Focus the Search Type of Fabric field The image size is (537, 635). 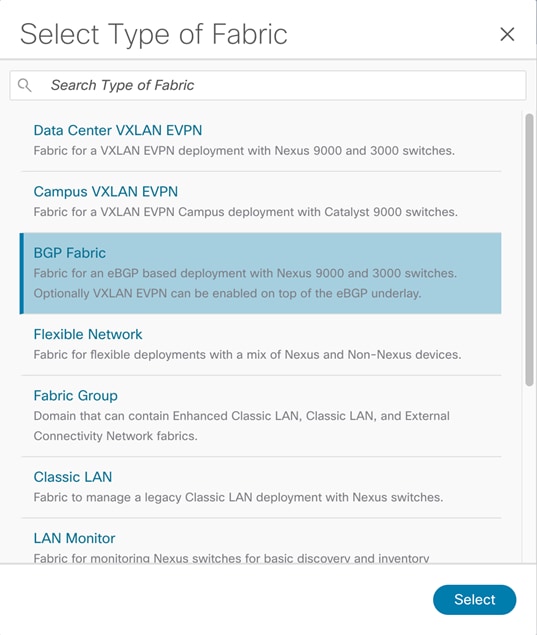pos(268,85)
